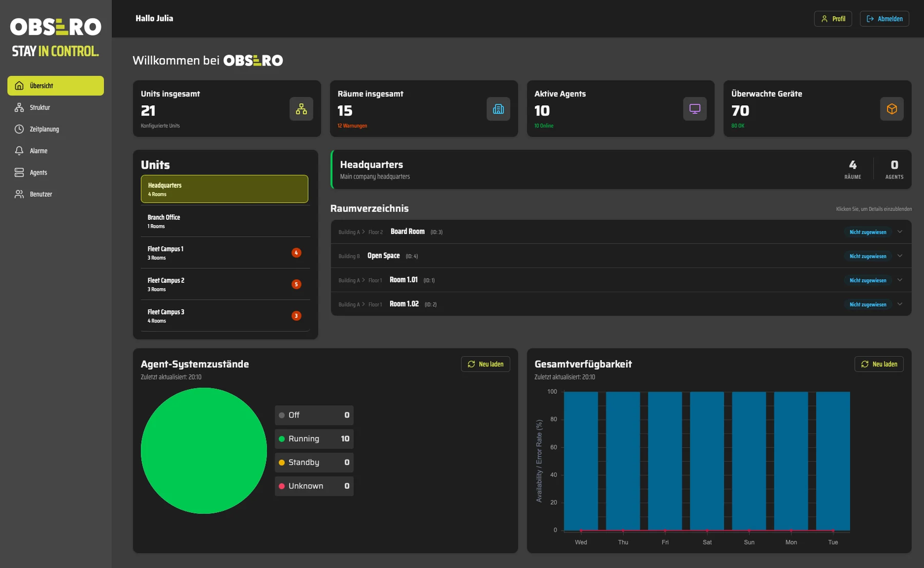The image size is (924, 568).
Task: Click the 10 Online status text
Action: pyautogui.click(x=544, y=126)
